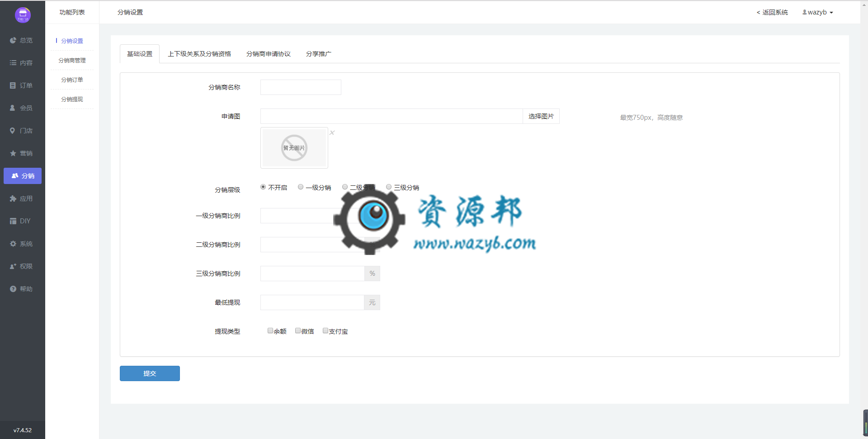Click the 选择图片 button

[541, 116]
